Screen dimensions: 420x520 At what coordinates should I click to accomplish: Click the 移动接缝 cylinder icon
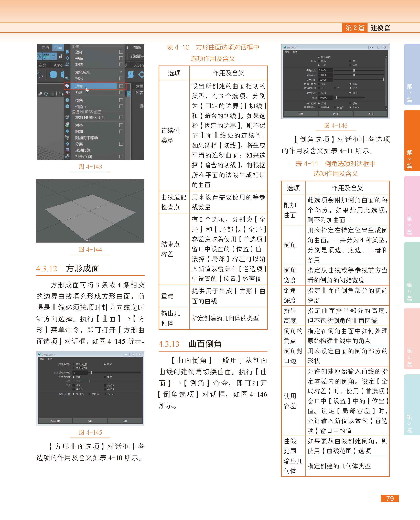[67, 150]
